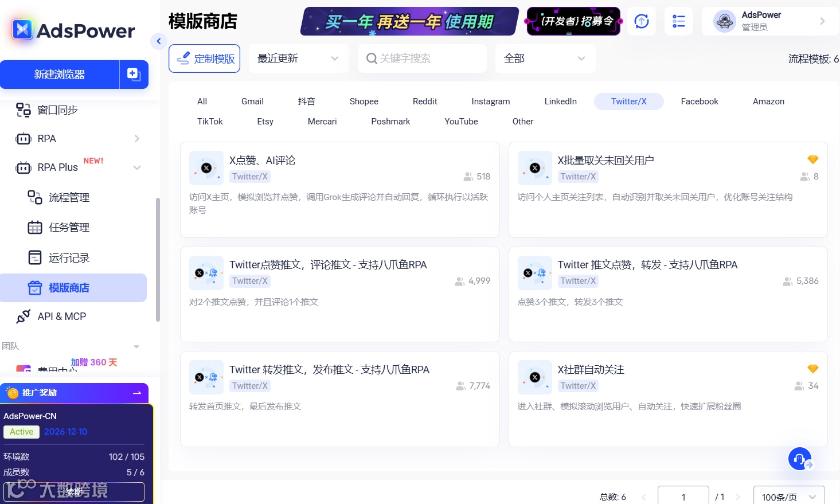Click the RPA robot icon
Viewport: 840px width, 504px height.
[24, 139]
